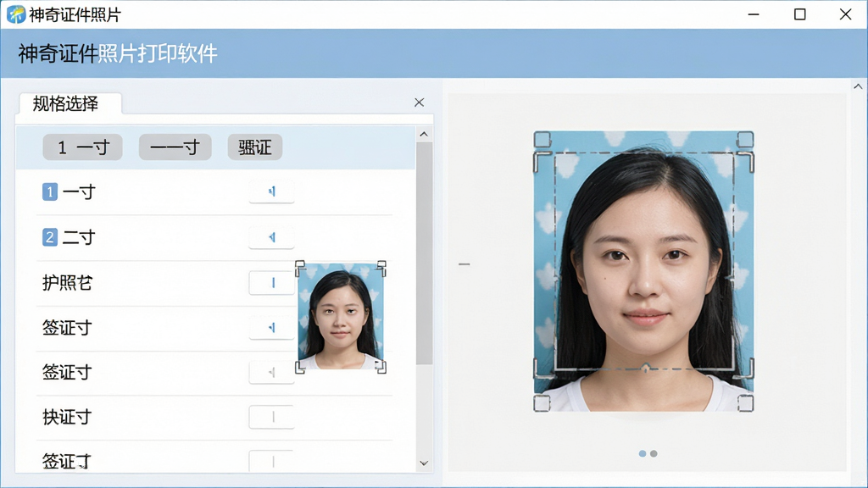
Task: Click the bottom-center crop line handle on large photo
Action: click(645, 368)
